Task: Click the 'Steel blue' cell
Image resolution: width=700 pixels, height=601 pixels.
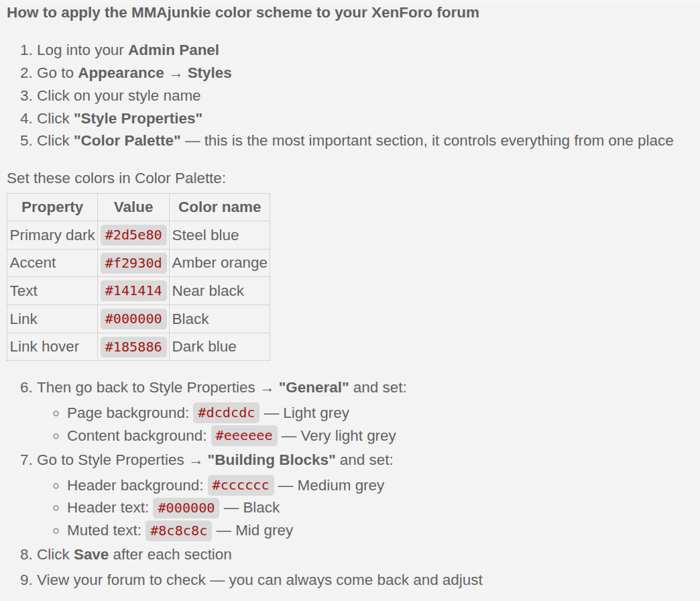Action: click(220, 235)
